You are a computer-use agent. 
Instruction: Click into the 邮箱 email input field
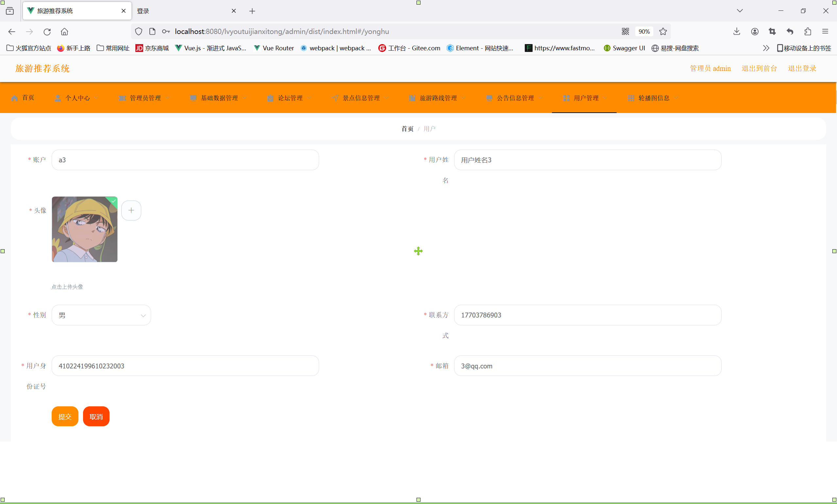[587, 366]
